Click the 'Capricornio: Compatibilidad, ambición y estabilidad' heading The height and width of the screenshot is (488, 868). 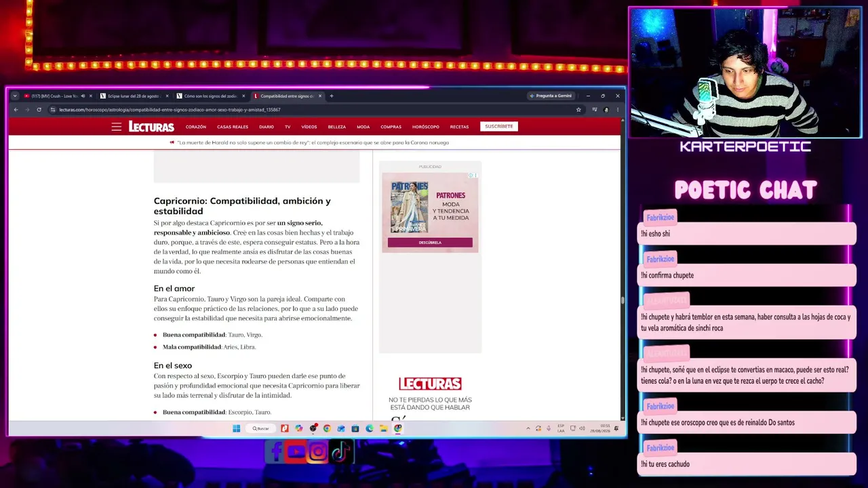pos(242,206)
